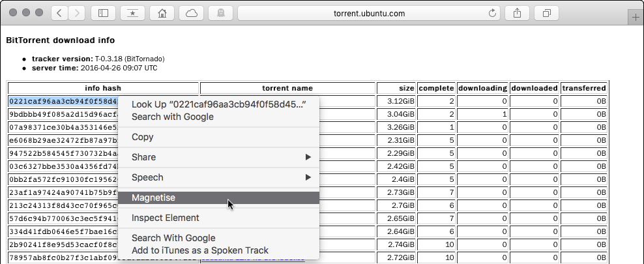Click tracker version T-0.3.18 (BitTornado) text
The width and height of the screenshot is (644, 264).
point(98,59)
